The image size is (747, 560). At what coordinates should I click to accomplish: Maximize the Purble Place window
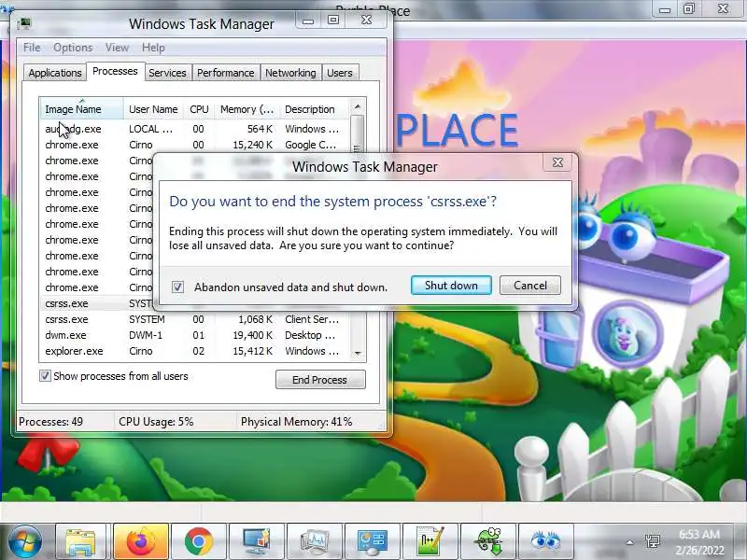click(x=689, y=8)
